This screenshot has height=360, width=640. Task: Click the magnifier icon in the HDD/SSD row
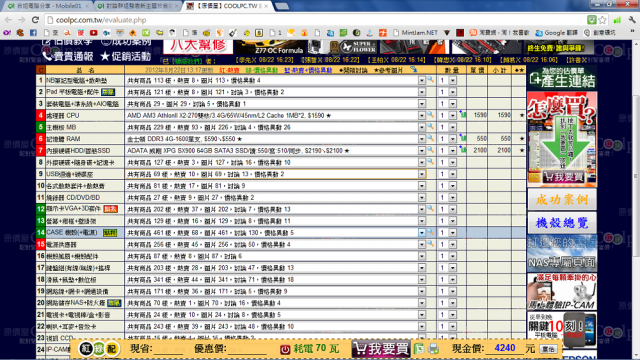pyautogui.click(x=430, y=150)
